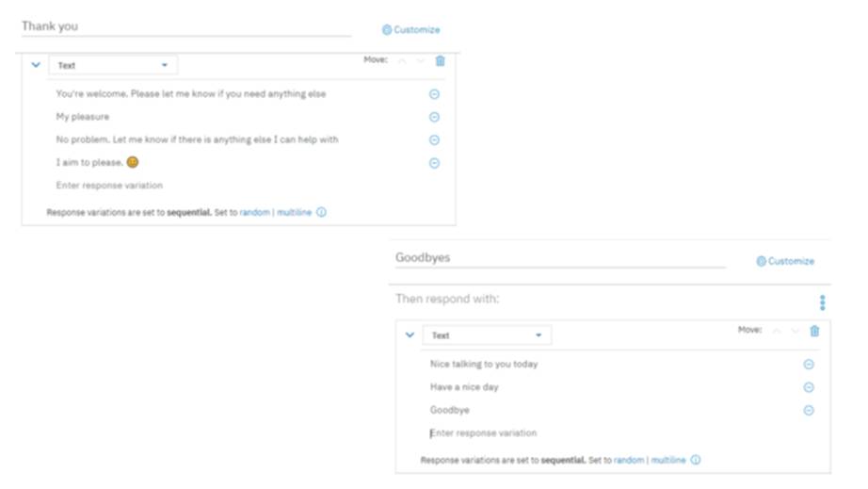
Task: Customize the Thank you node
Action: tap(411, 30)
